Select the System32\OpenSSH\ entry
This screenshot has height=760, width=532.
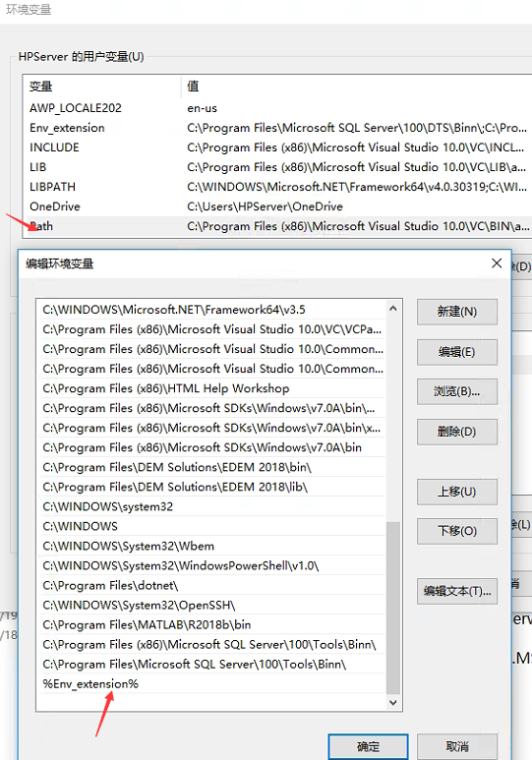click(x=212, y=606)
